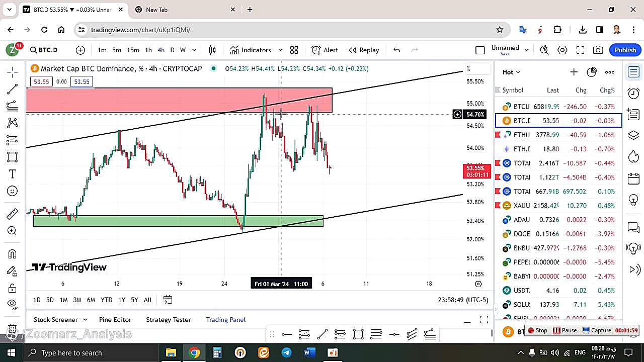This screenshot has height=362, width=644.
Task: Set chart range to All
Action: (x=147, y=300)
